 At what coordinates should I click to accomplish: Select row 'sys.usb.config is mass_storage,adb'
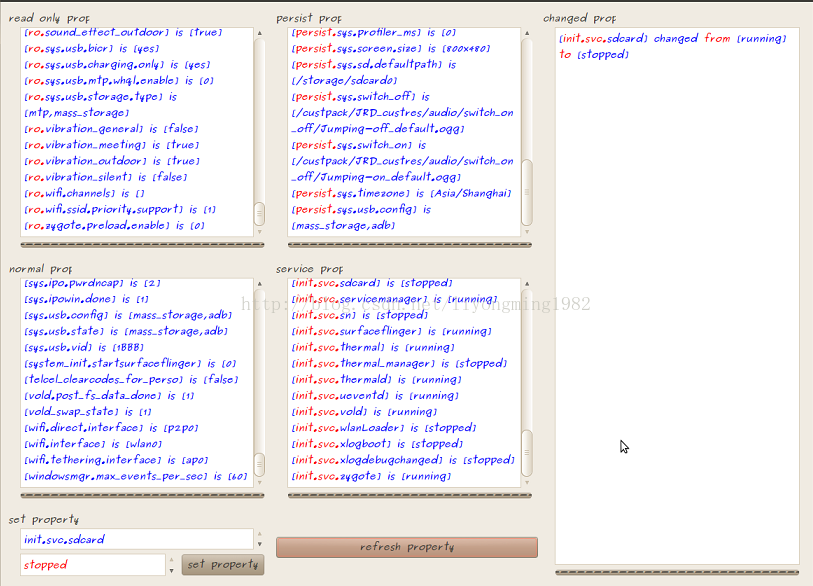point(128,315)
